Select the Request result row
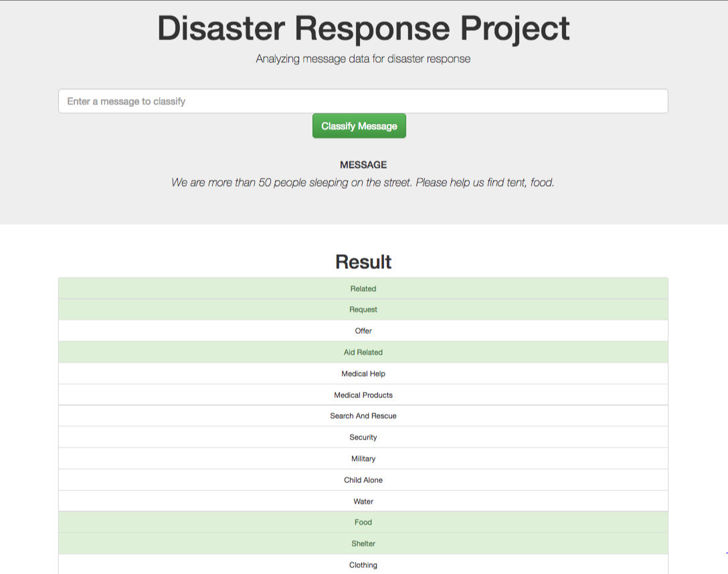This screenshot has width=728, height=574. 363,310
